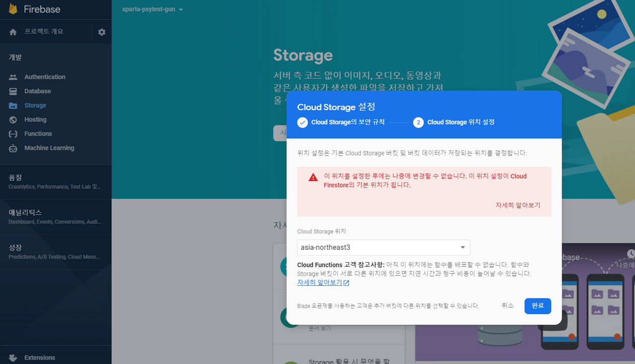
Task: Click the Firebase flame logo
Action: [12, 9]
